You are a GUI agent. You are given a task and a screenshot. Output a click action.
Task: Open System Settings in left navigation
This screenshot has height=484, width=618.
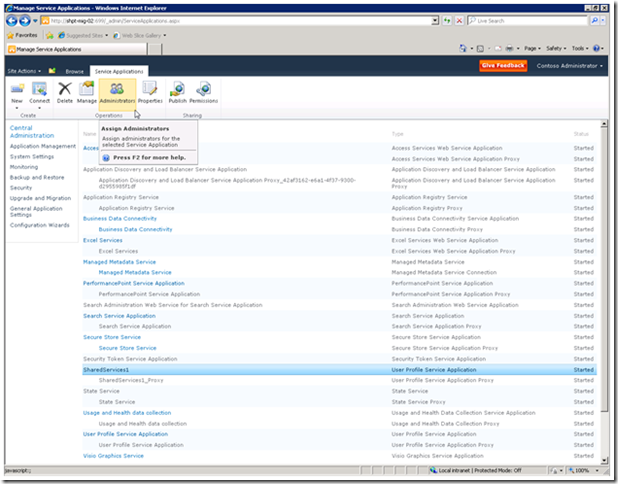[32, 156]
